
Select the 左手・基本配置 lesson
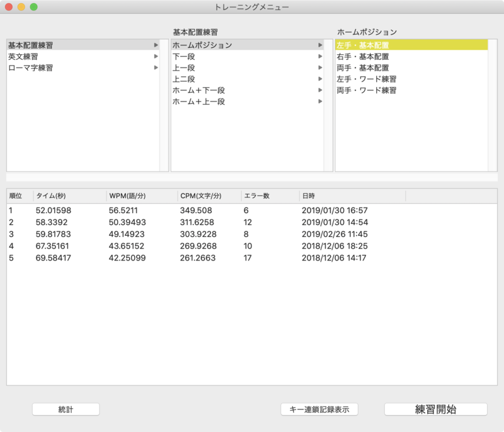(411, 45)
